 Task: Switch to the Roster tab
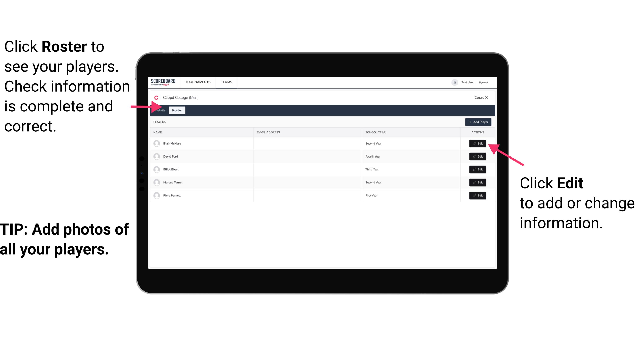click(176, 110)
